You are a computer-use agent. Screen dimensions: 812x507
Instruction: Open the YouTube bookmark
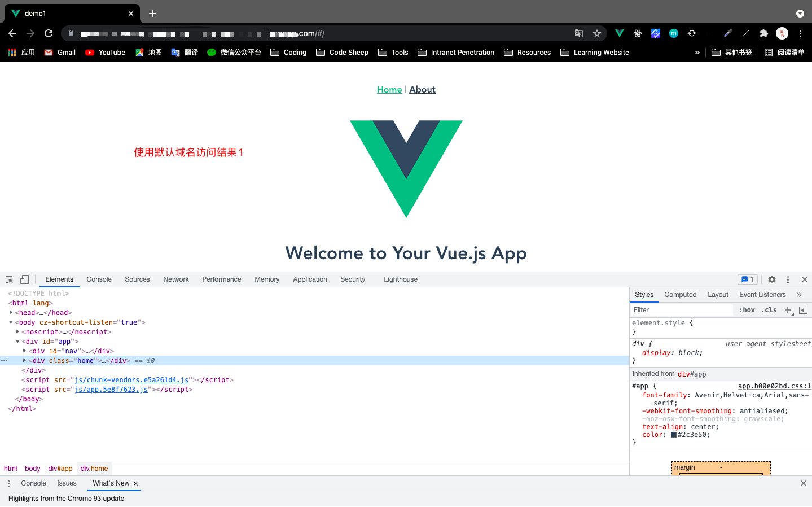coord(106,53)
